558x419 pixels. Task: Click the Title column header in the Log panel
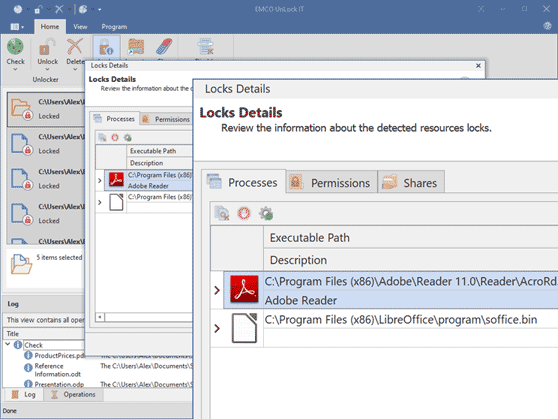(x=44, y=334)
